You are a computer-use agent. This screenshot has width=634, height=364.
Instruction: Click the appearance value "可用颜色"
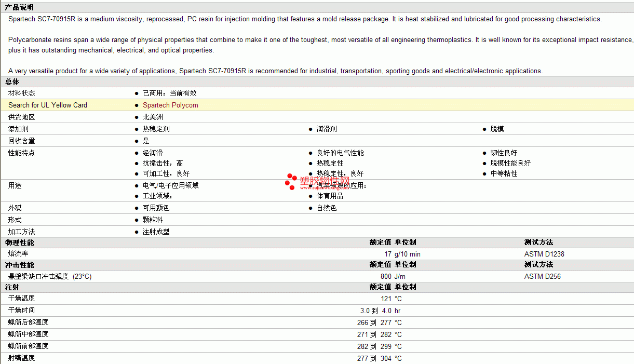coord(156,208)
